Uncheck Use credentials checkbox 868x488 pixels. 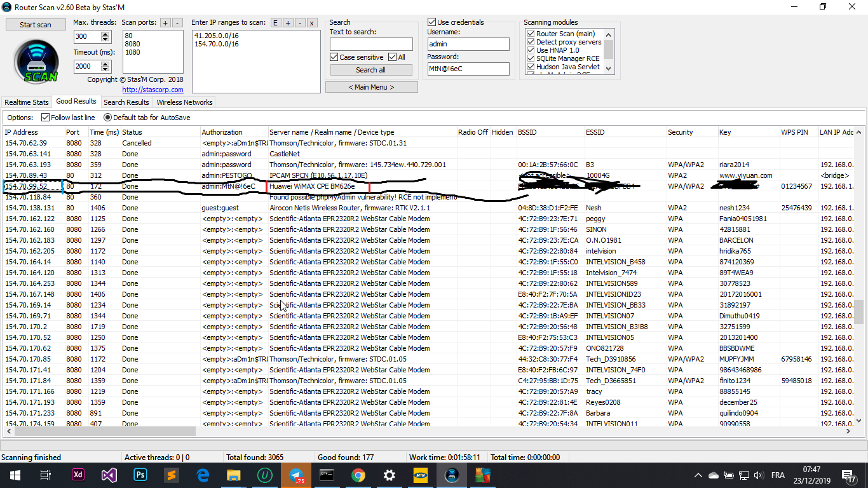432,22
